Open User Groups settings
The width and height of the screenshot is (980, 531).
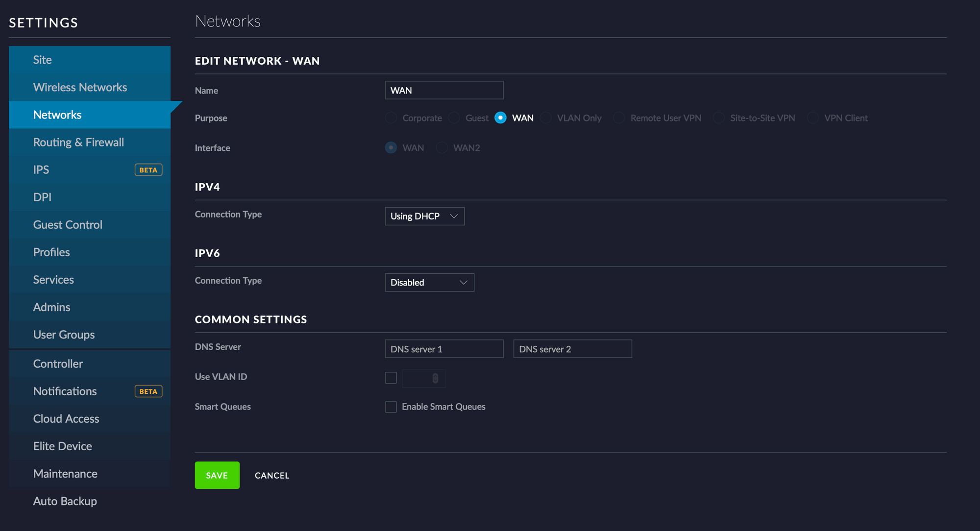[90, 334]
